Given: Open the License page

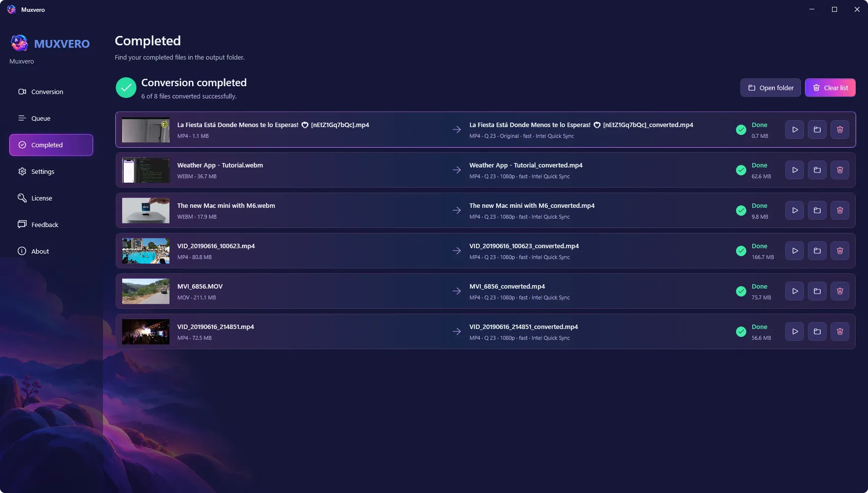Looking at the screenshot, I should (51, 198).
